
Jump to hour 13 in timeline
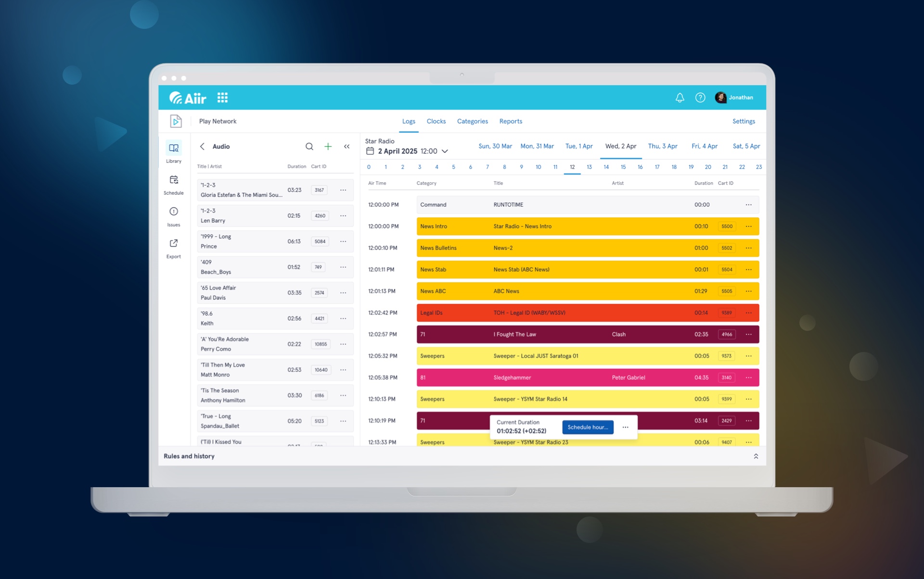coord(589,167)
